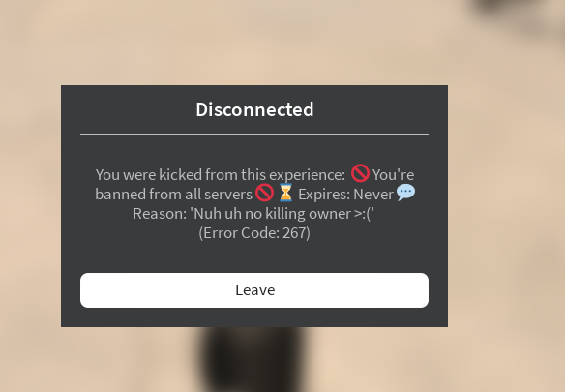565x392 pixels.
Task: Click the word "You're" in the message
Action: pyautogui.click(x=393, y=175)
